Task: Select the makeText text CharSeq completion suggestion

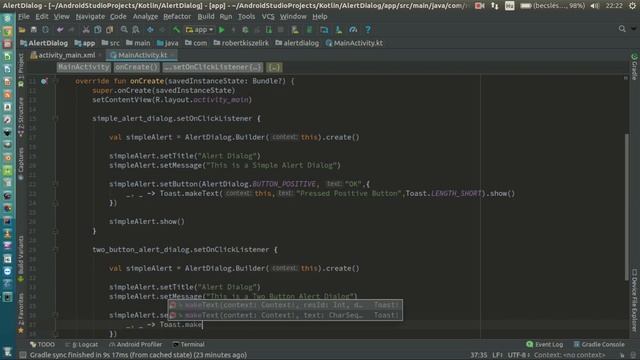Action: tap(285, 315)
